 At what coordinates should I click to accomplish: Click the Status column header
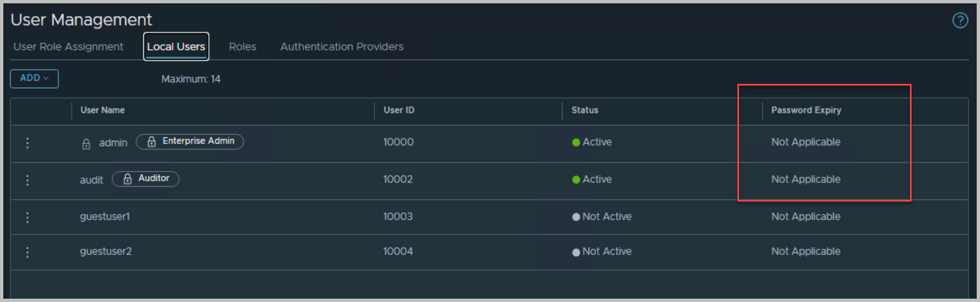585,110
